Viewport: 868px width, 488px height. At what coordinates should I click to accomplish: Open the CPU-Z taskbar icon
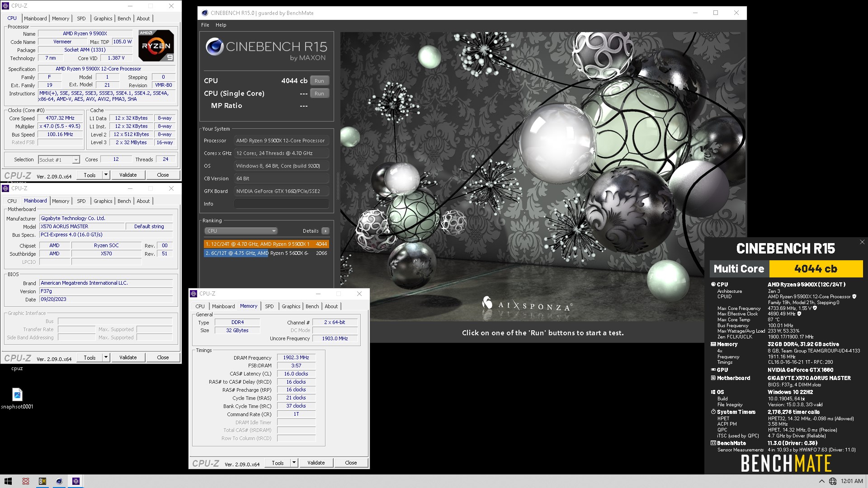[x=76, y=481]
